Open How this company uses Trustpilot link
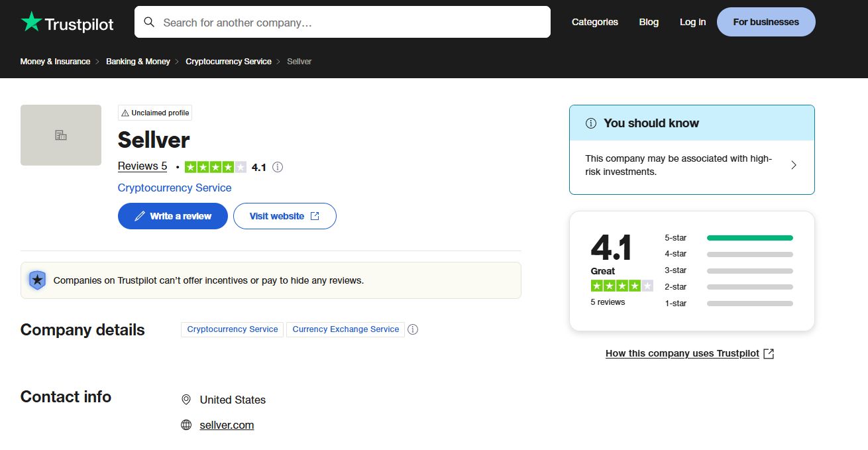Image resolution: width=868 pixels, height=450 pixels. [682, 354]
